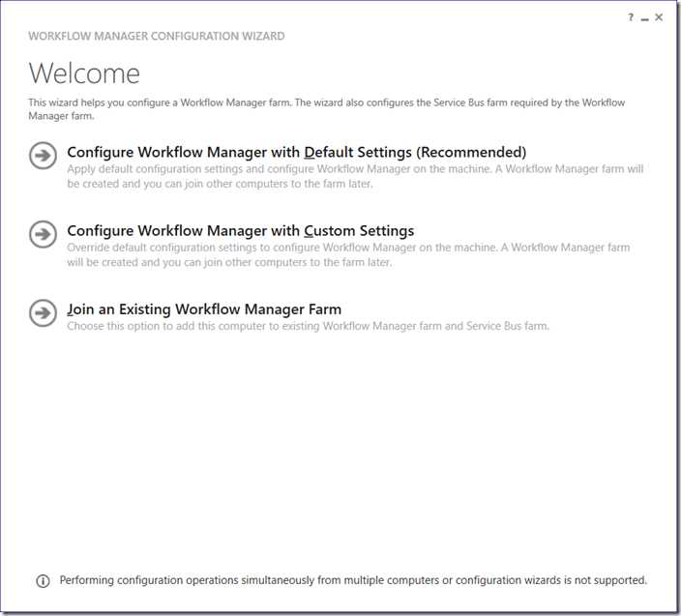Click the intro paragraph starting "This wizard helps"
Screen dimensions: 681x616
pos(327,109)
